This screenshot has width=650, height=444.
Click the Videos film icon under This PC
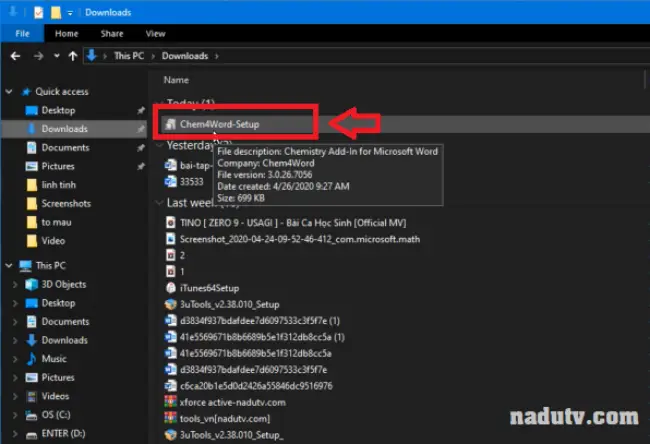(32, 396)
